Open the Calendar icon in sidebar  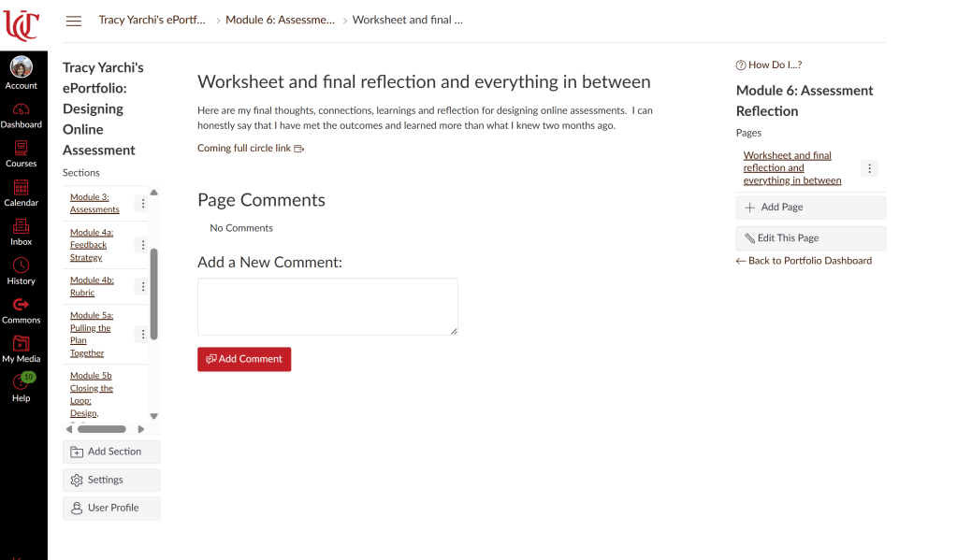coord(21,193)
